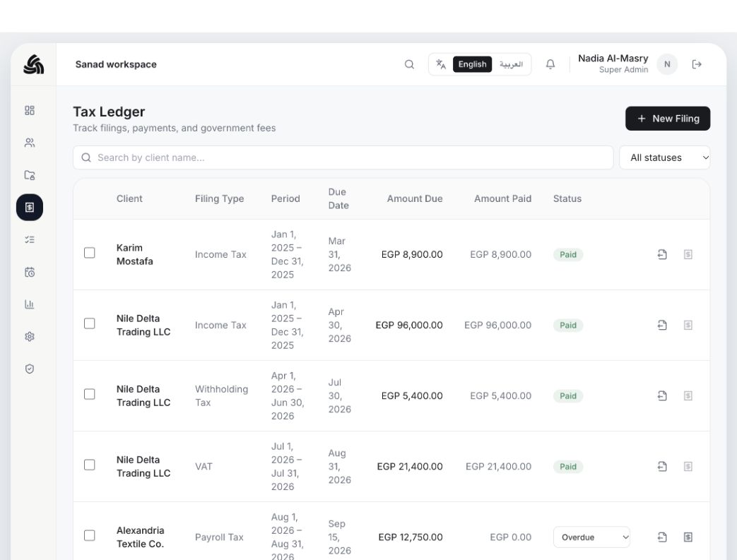Click the Amount Paid column header
Screen dimensions: 737x560
(x=502, y=198)
